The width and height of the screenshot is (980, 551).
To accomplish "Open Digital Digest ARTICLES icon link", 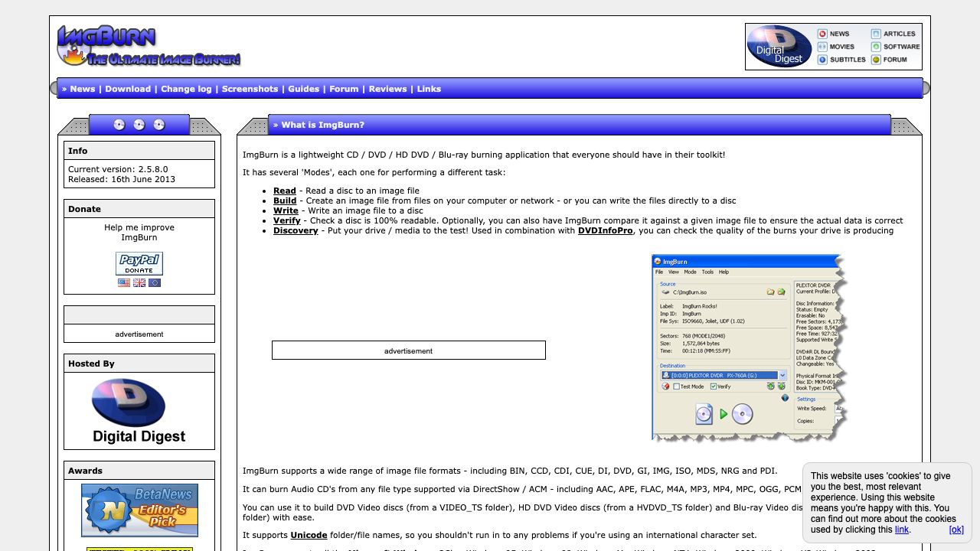I will coord(893,34).
